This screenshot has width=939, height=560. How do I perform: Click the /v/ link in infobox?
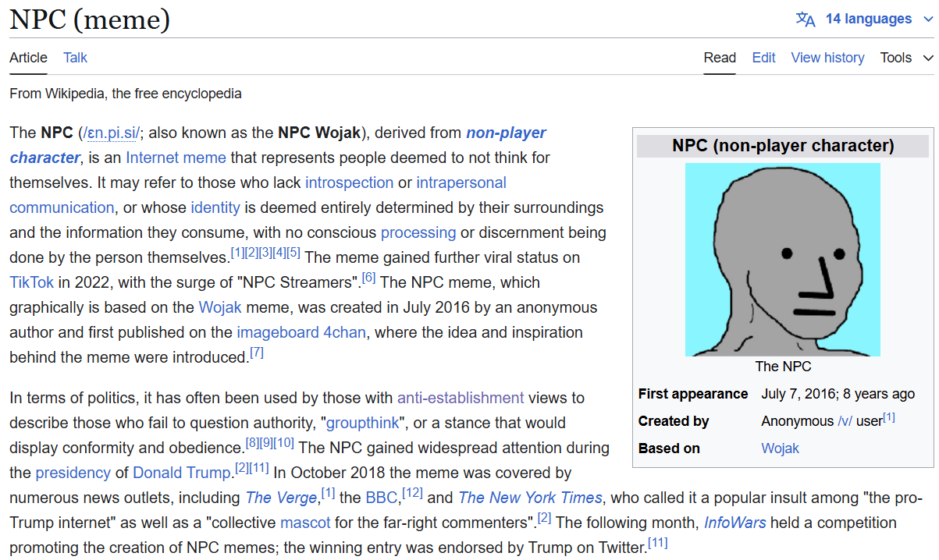(x=845, y=421)
